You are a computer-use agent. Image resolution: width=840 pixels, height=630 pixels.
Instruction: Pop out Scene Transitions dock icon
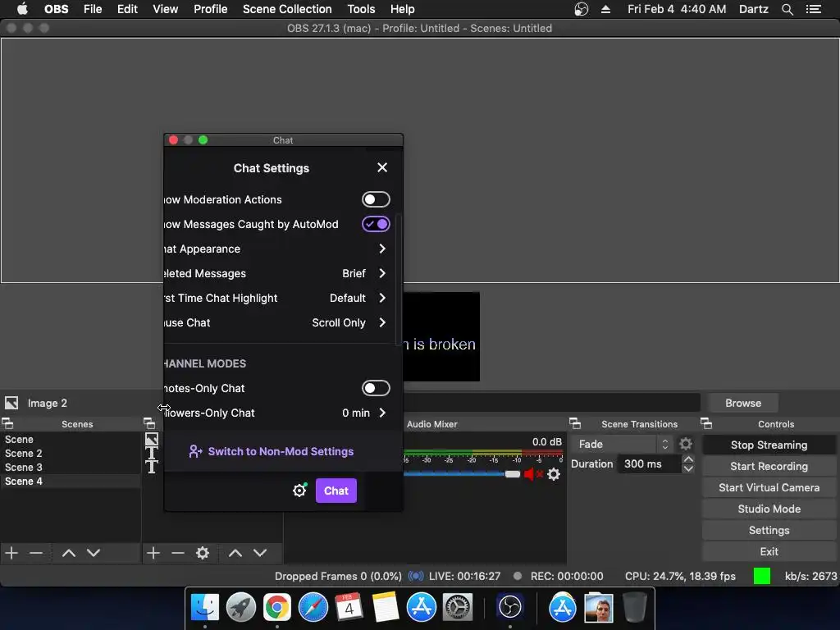click(575, 424)
